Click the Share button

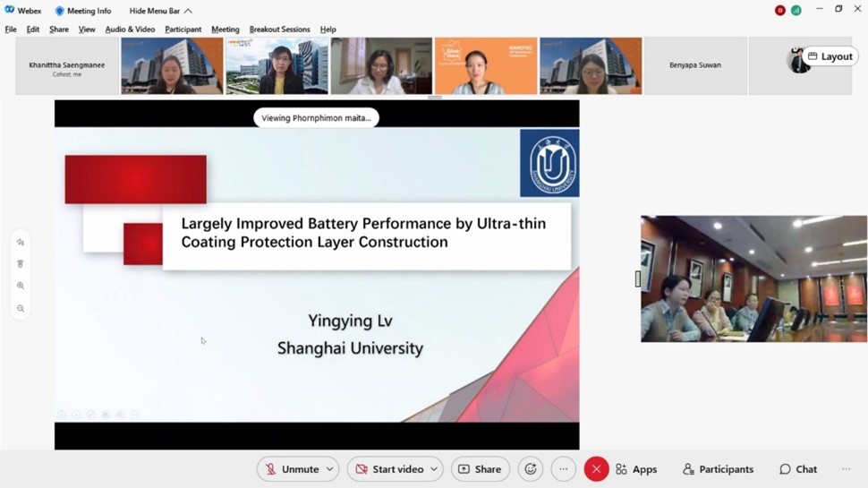click(480, 469)
